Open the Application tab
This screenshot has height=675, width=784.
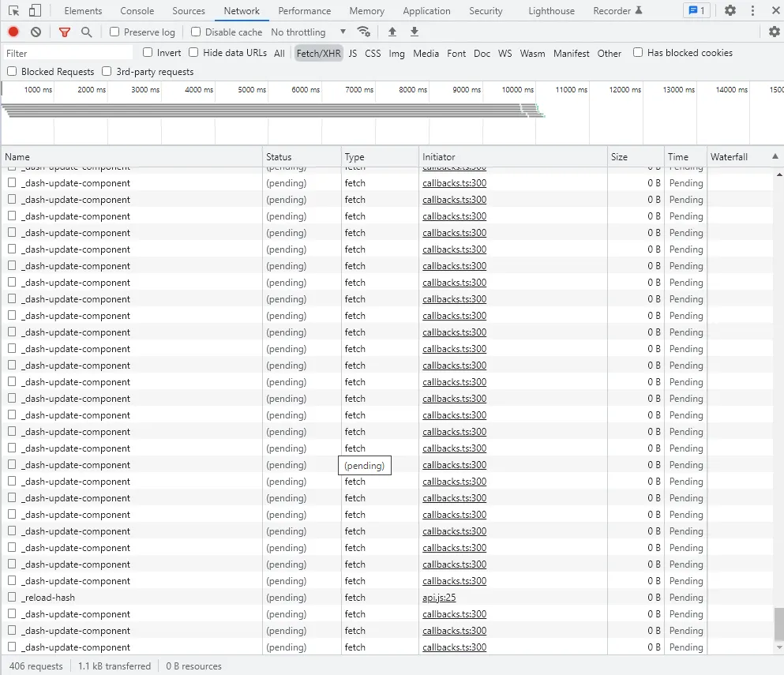[426, 10]
